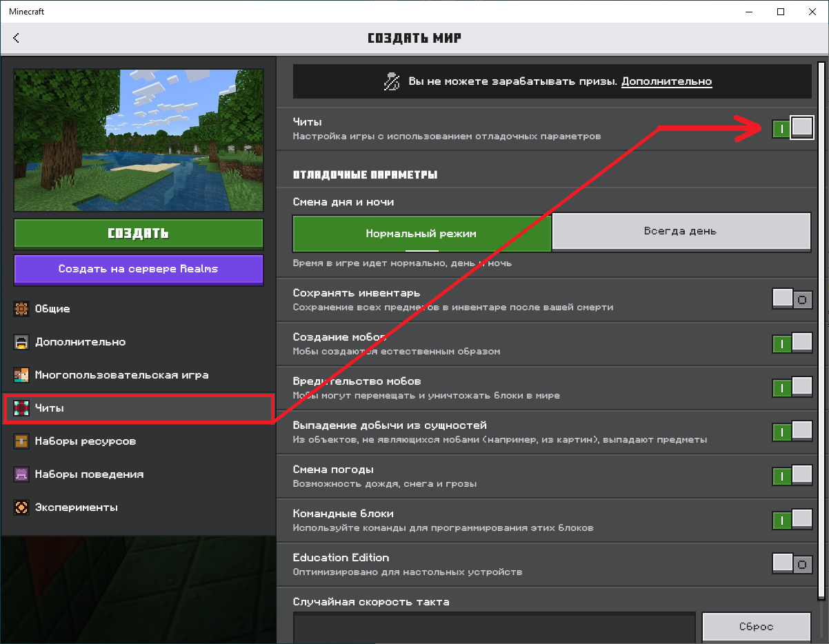Open the Общие section
This screenshot has height=644, width=829.
coord(139,309)
